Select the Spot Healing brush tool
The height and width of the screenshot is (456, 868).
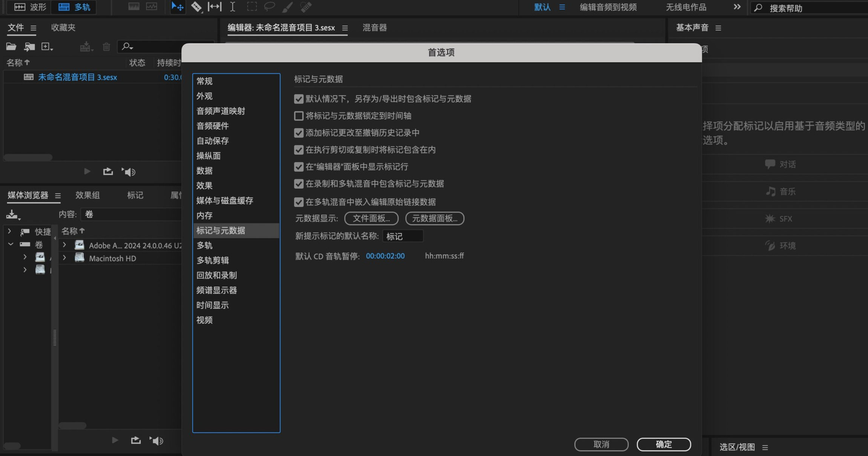306,7
